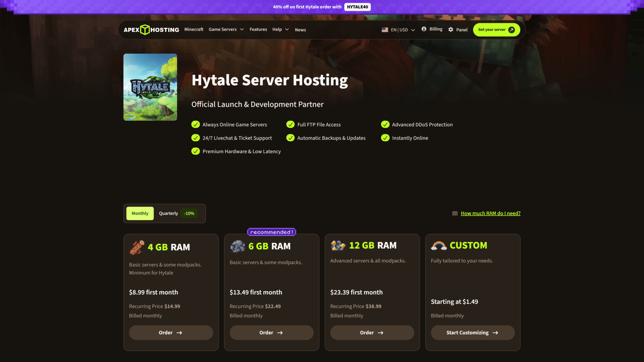Click Recurring Price $38.99 text
Image resolution: width=644 pixels, height=362 pixels.
[x=356, y=306]
